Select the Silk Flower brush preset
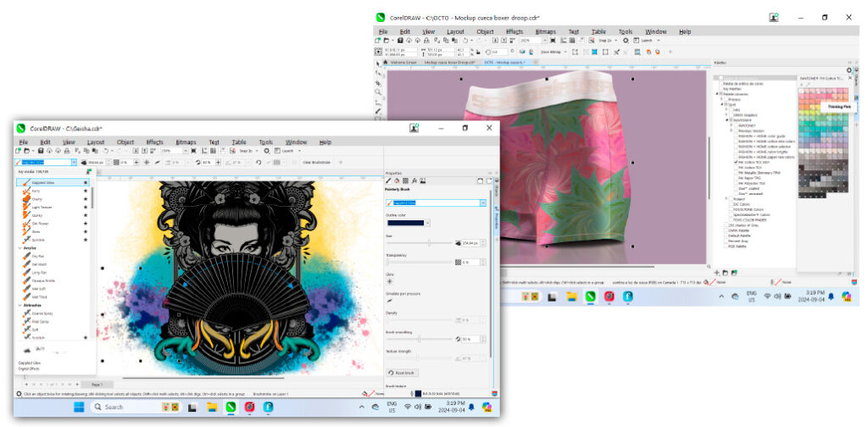Screen dimensions: 868x427 [x=40, y=225]
